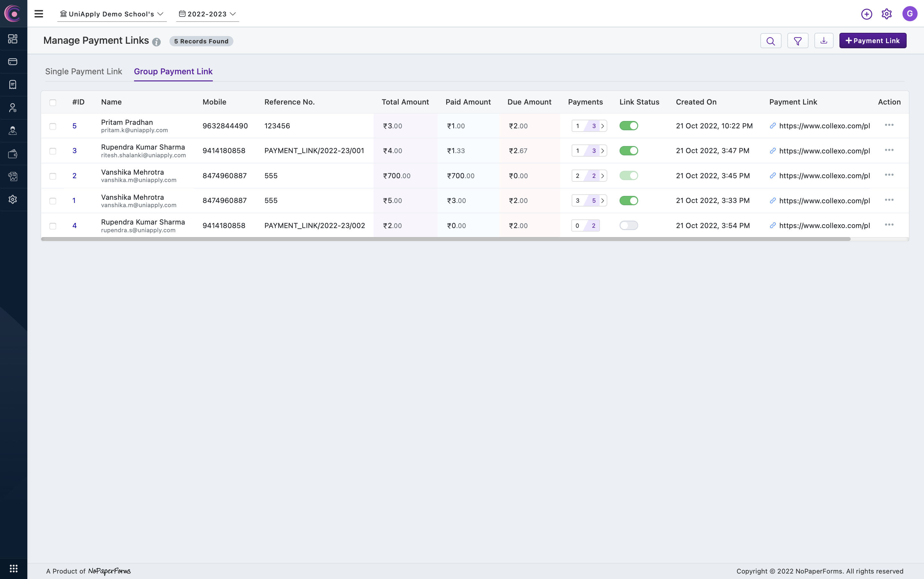The height and width of the screenshot is (579, 924).
Task: Open the card payments icon in sidebar
Action: tap(13, 62)
